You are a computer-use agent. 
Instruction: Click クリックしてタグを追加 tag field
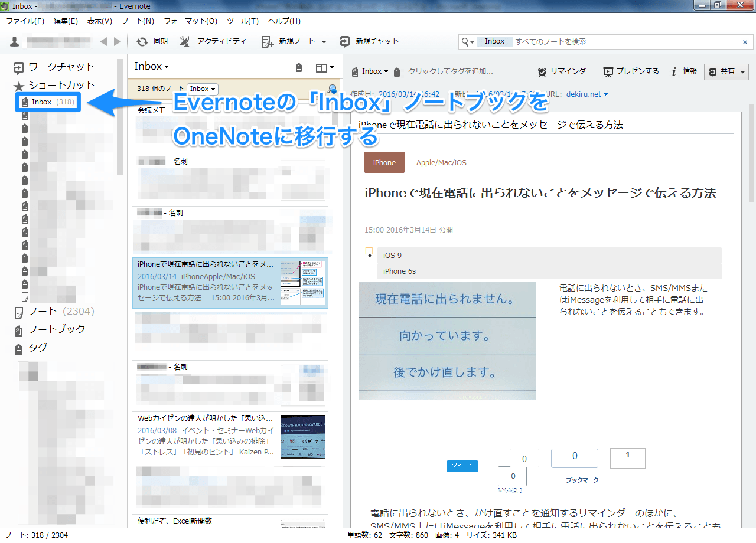point(450,71)
